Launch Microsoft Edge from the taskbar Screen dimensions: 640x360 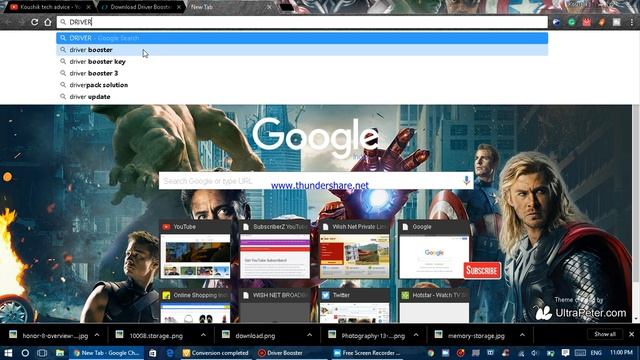(x=170, y=353)
